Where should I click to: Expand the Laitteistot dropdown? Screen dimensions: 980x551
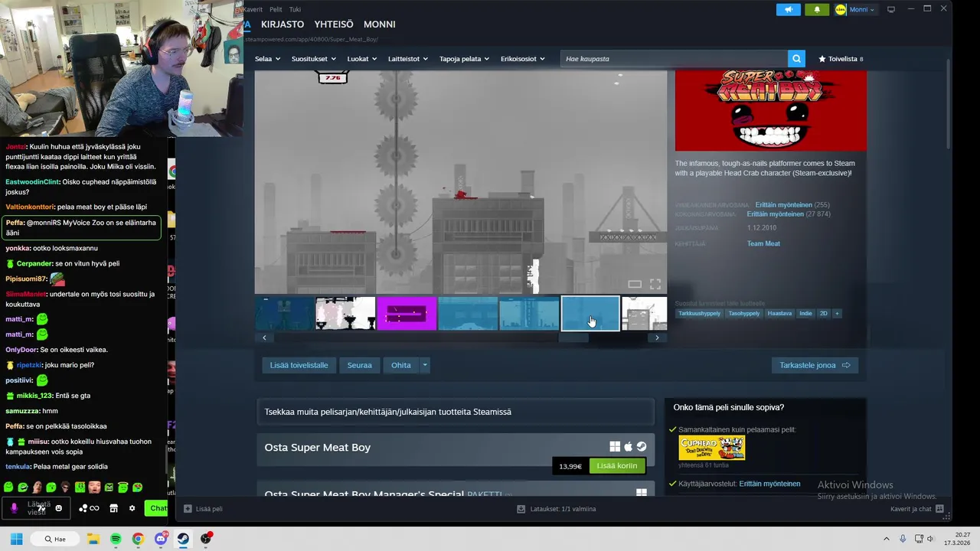tap(408, 59)
